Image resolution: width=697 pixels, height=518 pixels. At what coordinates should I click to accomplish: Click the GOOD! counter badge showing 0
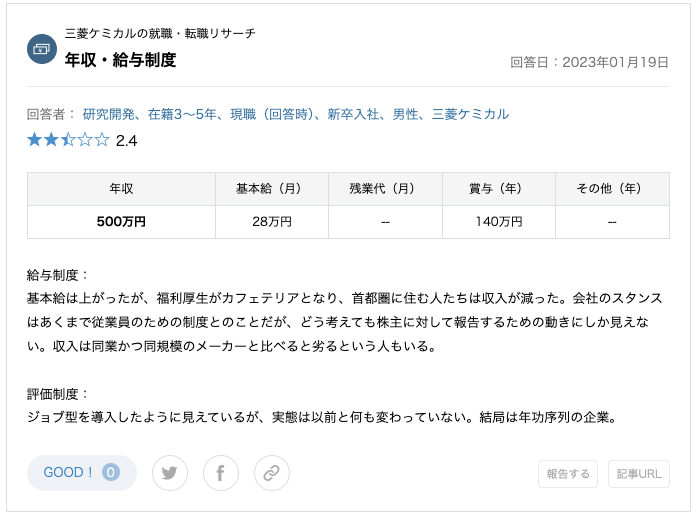click(111, 472)
